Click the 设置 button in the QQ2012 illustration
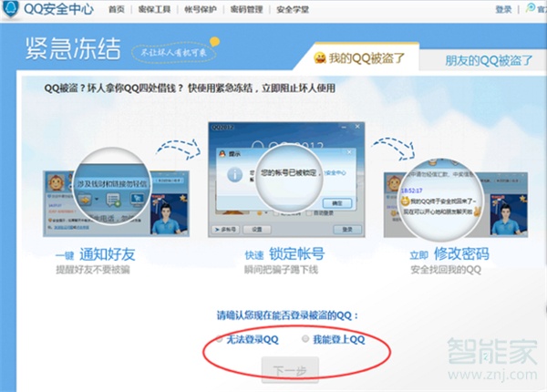The image size is (547, 392). 257,230
